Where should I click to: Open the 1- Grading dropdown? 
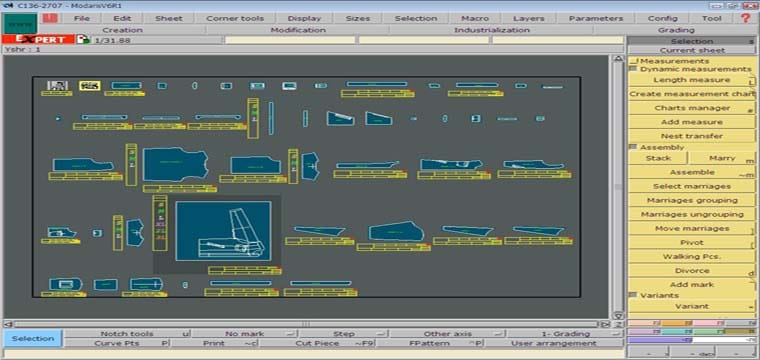565,334
